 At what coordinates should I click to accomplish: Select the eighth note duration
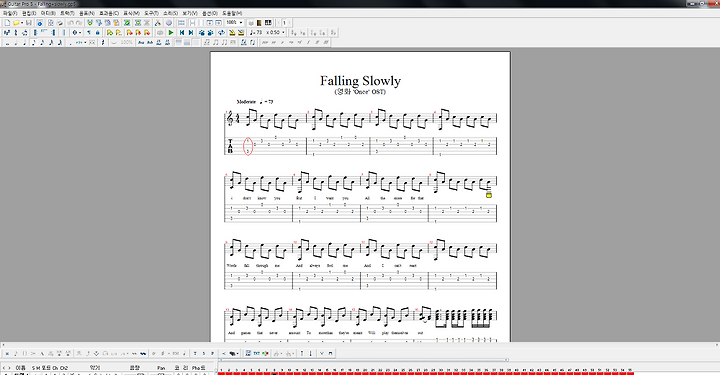click(33, 42)
